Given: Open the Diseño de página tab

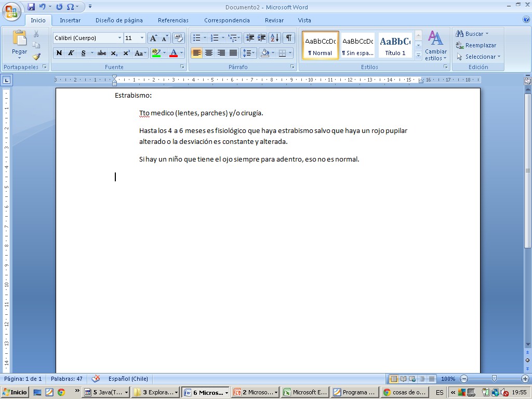Looking at the screenshot, I should [119, 20].
